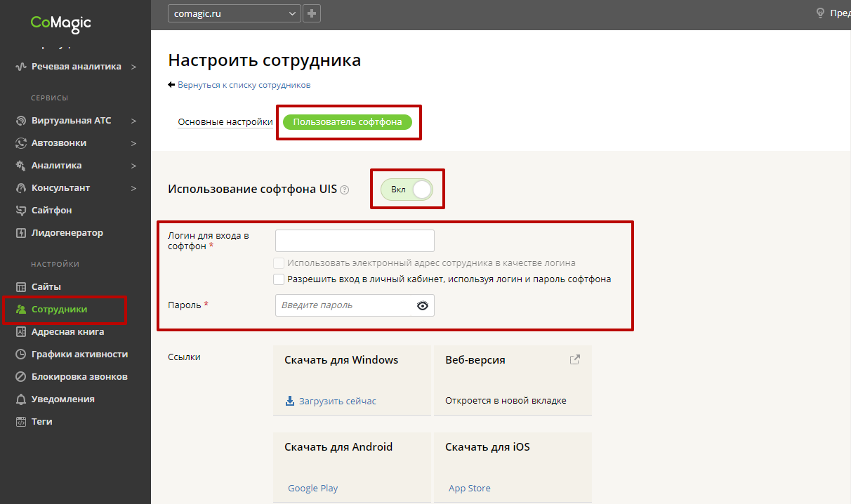This screenshot has width=851, height=504.
Task: Check 'Разрешить вход в личный кабинет' checkbox
Action: 279,279
